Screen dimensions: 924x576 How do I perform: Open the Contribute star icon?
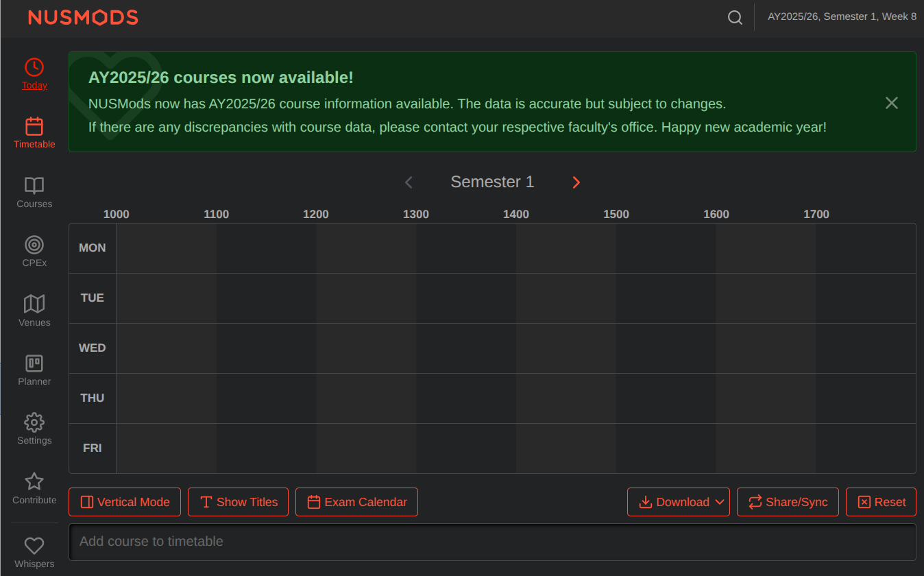tap(34, 481)
